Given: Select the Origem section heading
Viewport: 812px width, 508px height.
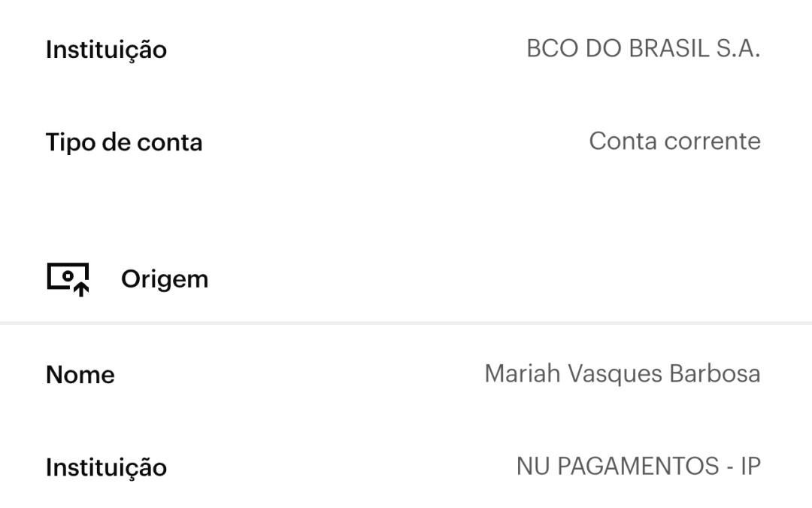Looking at the screenshot, I should tap(164, 279).
